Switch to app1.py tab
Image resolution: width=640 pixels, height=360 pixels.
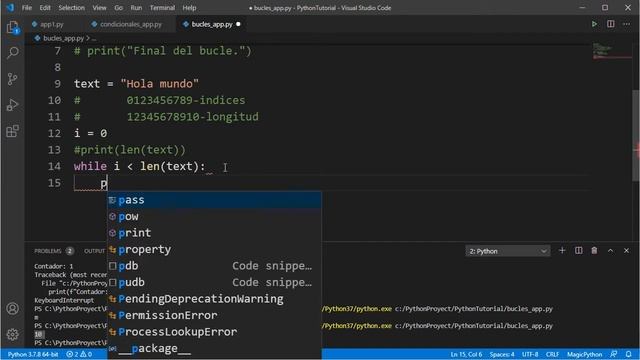point(52,24)
